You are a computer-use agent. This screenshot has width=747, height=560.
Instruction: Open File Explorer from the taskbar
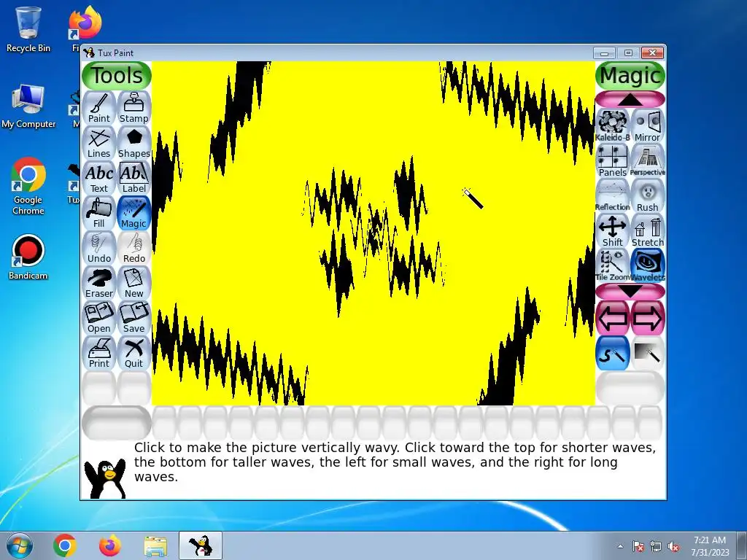(155, 545)
